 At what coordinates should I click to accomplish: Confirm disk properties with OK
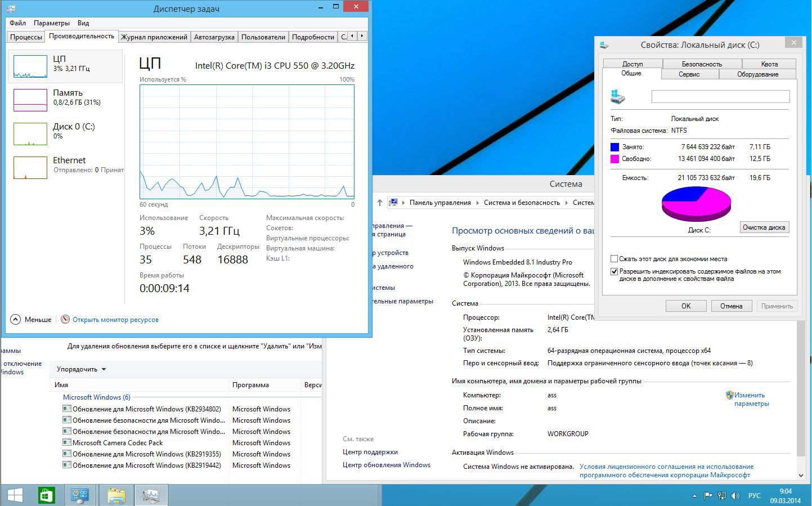(686, 306)
